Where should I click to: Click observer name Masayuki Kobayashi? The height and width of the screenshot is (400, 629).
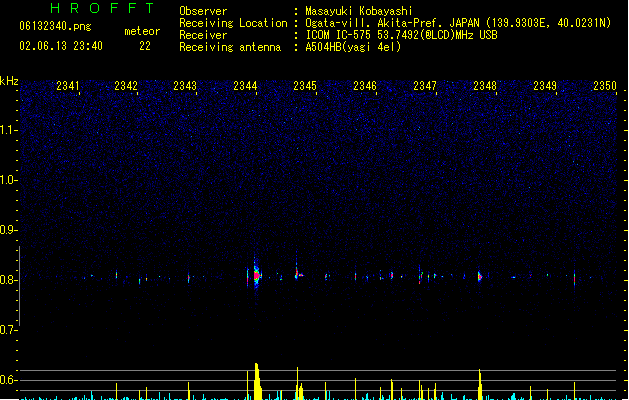(359, 11)
